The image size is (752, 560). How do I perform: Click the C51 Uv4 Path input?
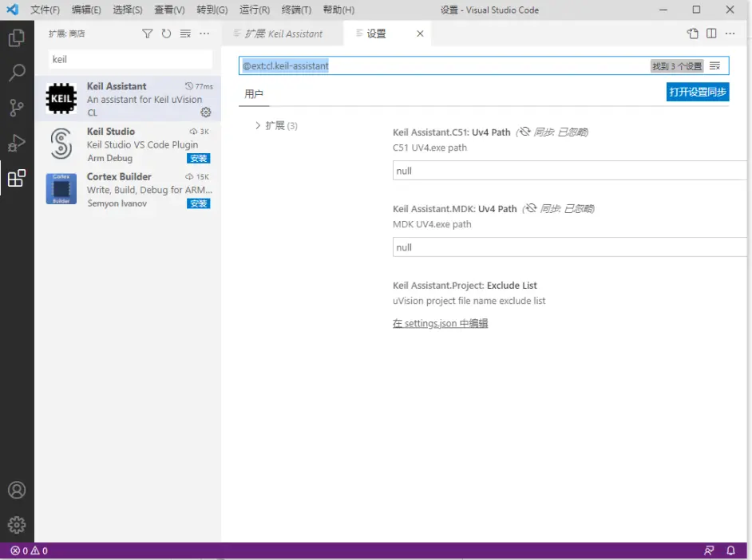pyautogui.click(x=570, y=171)
